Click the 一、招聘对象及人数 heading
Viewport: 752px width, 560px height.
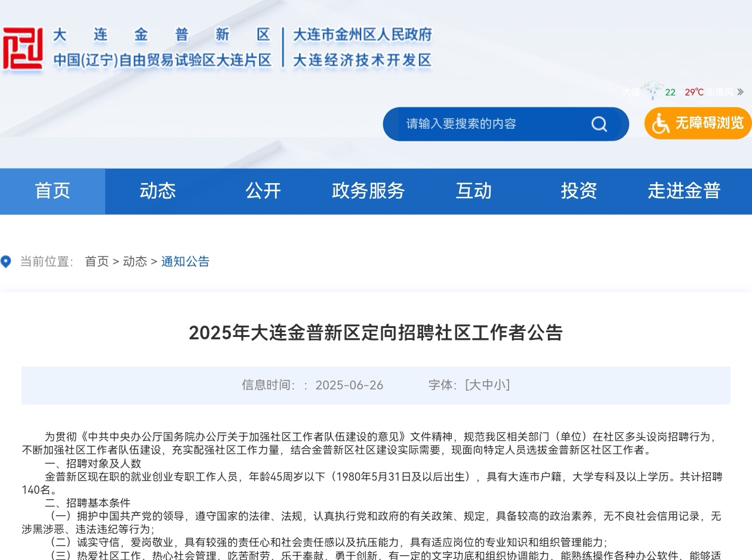93,463
